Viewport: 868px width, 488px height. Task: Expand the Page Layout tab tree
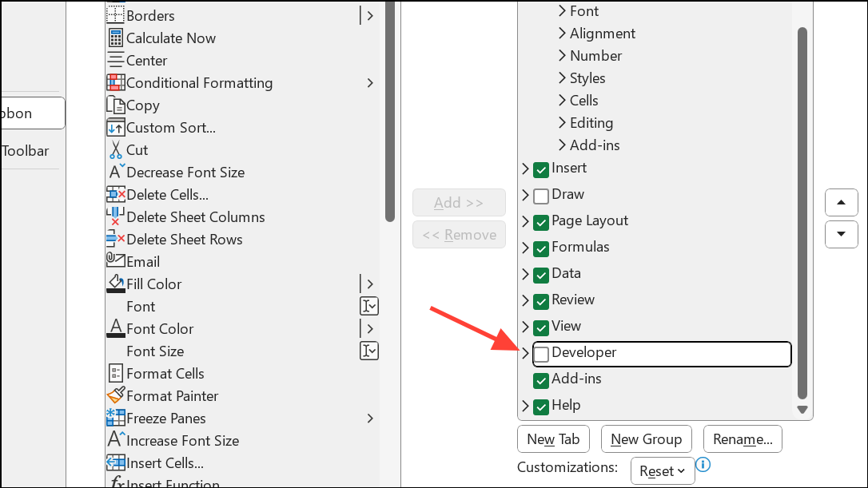coord(525,221)
